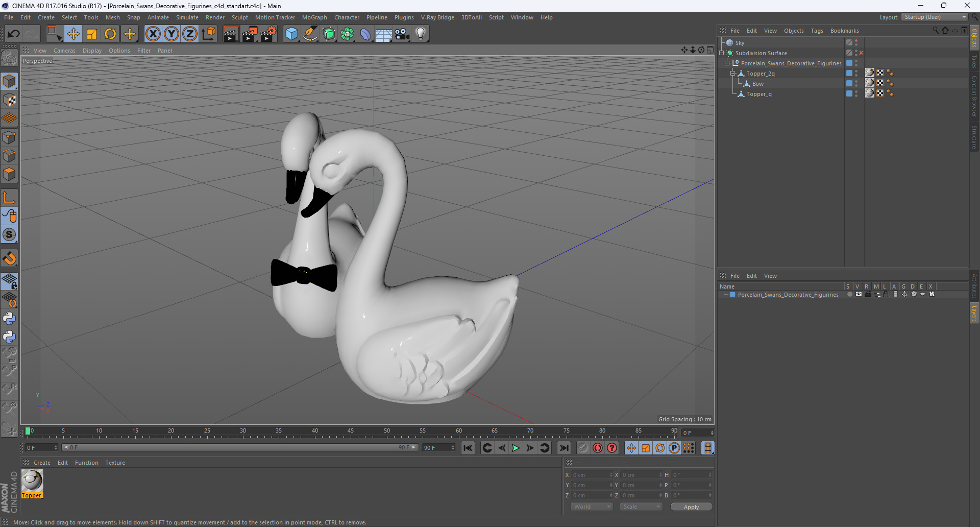Activate the Move tool in top toolbar
Screen dimensions: 980x527
point(73,34)
